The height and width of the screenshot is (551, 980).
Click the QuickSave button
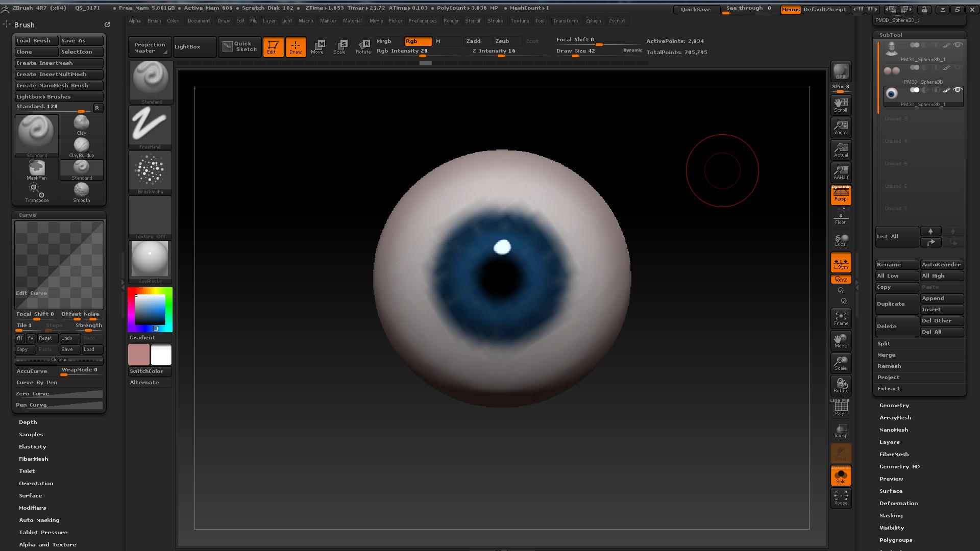(696, 9)
